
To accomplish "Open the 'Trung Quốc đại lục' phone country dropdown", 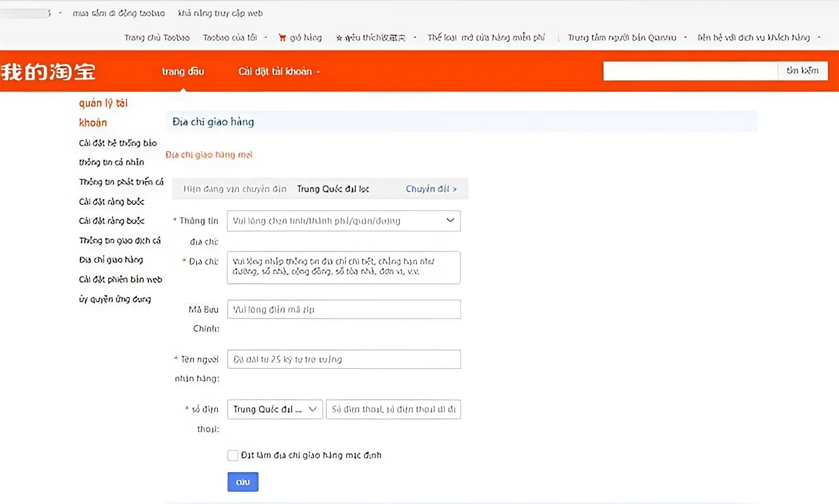I will click(x=275, y=409).
